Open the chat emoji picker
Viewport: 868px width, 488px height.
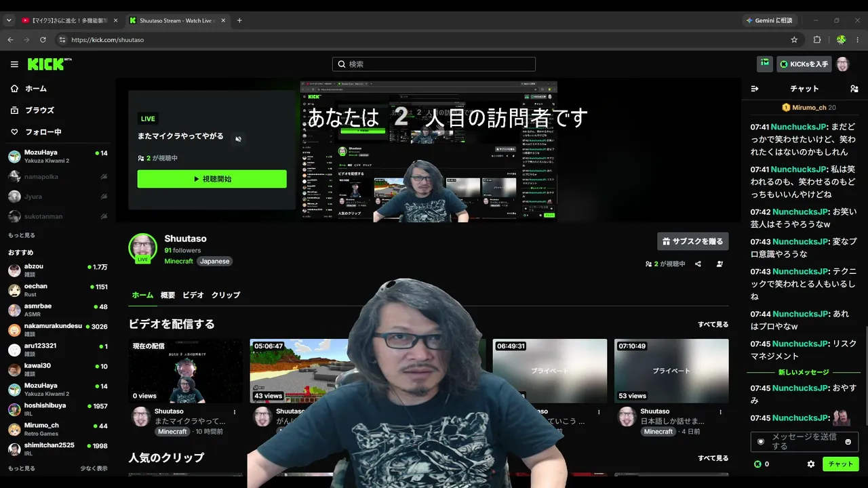pos(848,442)
